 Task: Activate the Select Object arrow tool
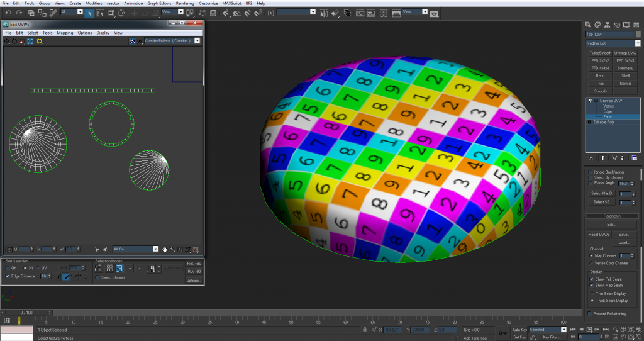(x=89, y=13)
